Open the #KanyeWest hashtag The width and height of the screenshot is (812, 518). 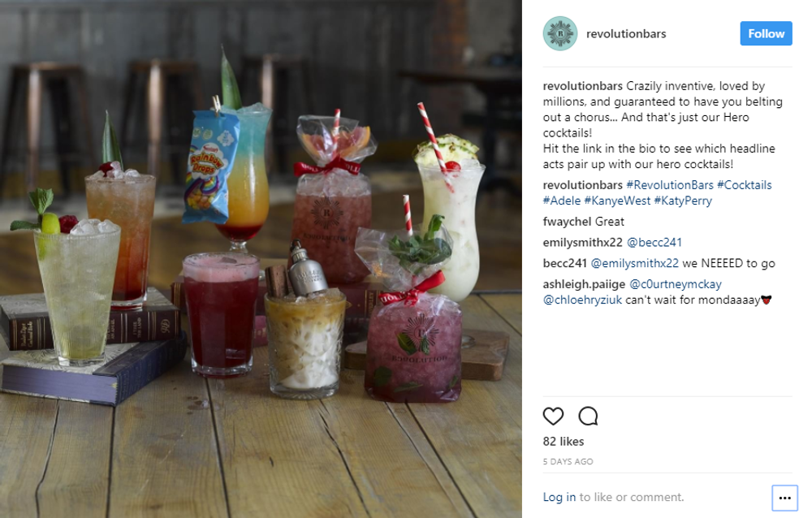click(x=617, y=201)
